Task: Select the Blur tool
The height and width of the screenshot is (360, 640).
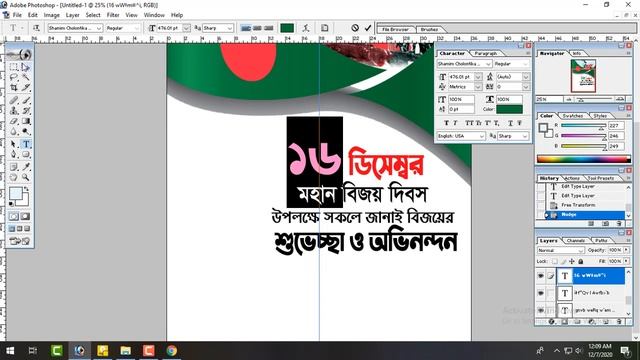Action: [x=13, y=131]
